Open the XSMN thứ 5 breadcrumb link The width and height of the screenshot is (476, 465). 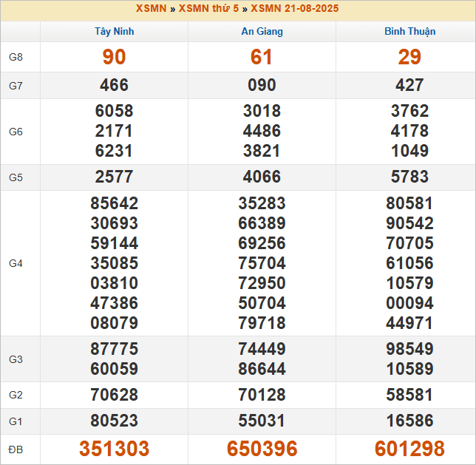point(208,9)
